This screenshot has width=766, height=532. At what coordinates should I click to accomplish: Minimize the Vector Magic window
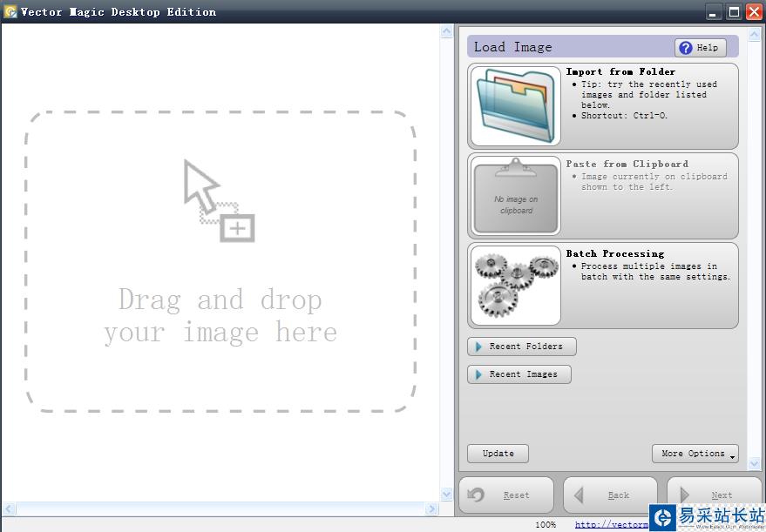coord(714,11)
